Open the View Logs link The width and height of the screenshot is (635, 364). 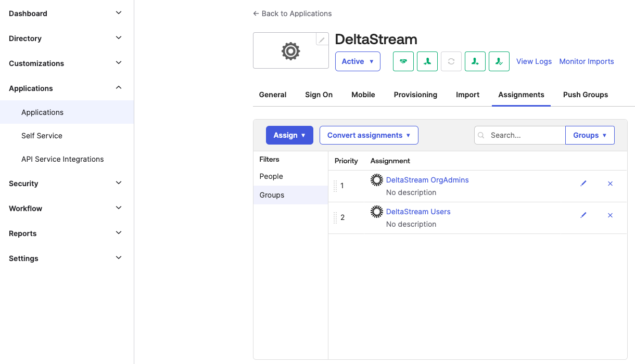tap(534, 61)
